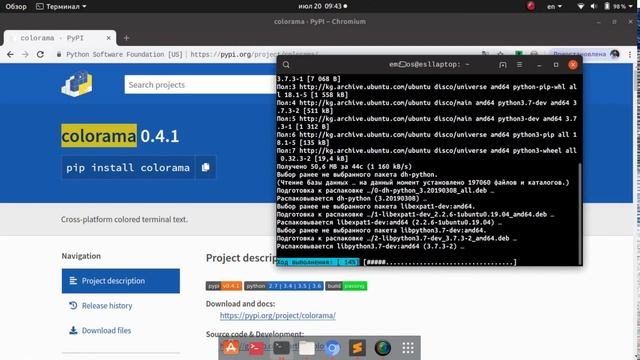Open Files from the dock

(307, 348)
